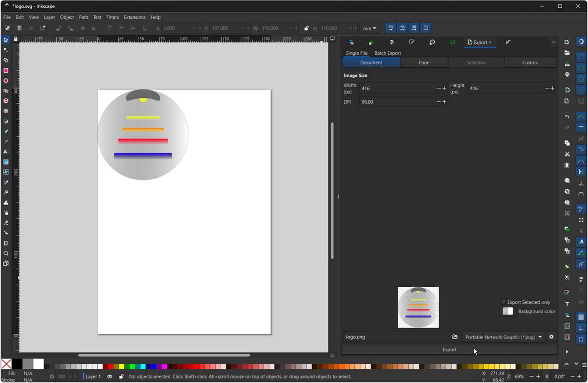
Task: Open the Filters menu
Action: pyautogui.click(x=112, y=17)
